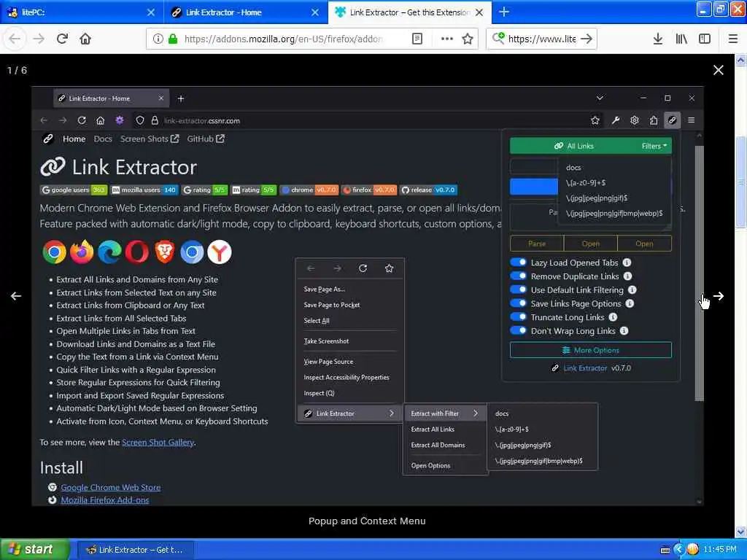
Task: Click the green All Links button in the preview
Action: [x=573, y=146]
